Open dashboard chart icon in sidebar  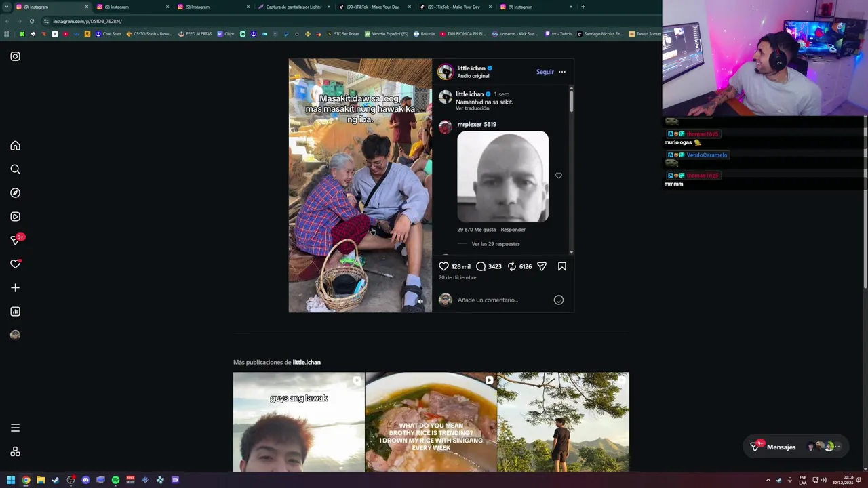[x=15, y=312]
